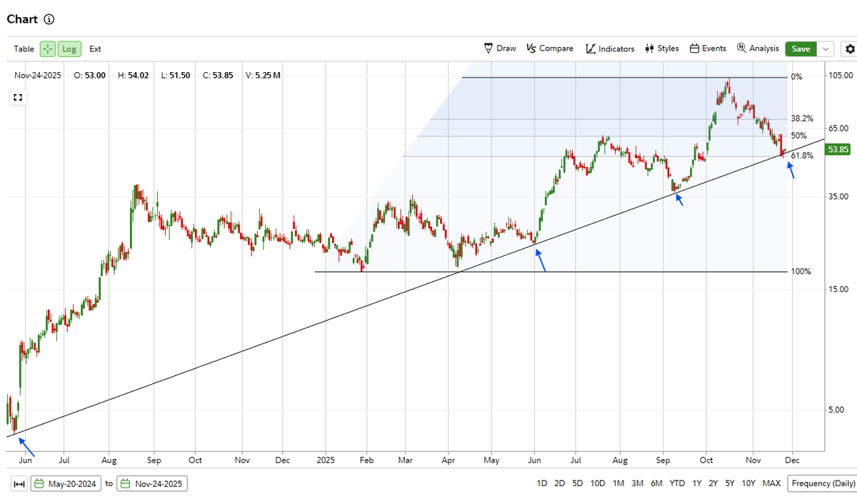This screenshot has height=504, width=857.
Task: Enable extended hours via the Ext toggle
Action: click(95, 49)
